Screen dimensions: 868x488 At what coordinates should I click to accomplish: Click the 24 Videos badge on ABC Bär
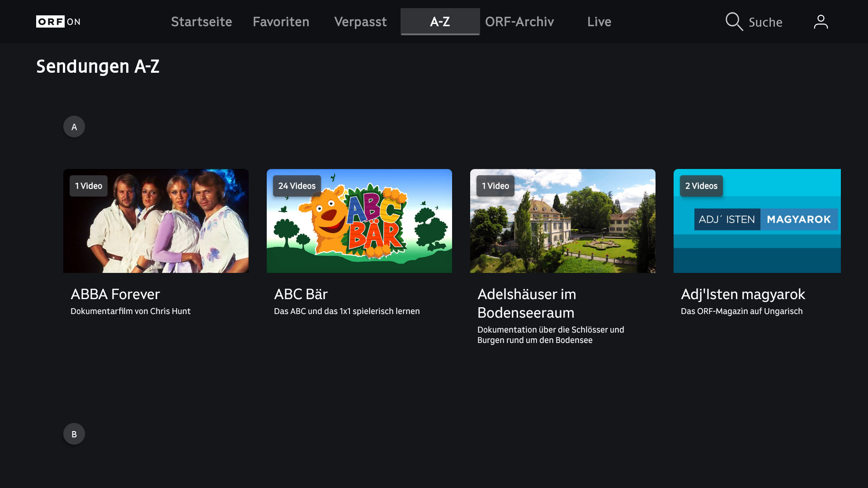[297, 186]
